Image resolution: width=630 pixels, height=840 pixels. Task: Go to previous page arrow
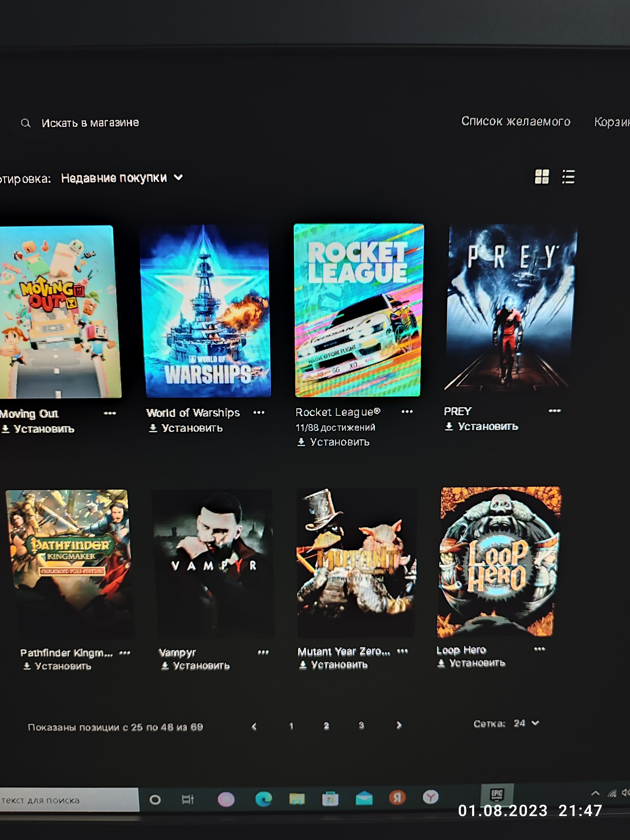coord(254,726)
